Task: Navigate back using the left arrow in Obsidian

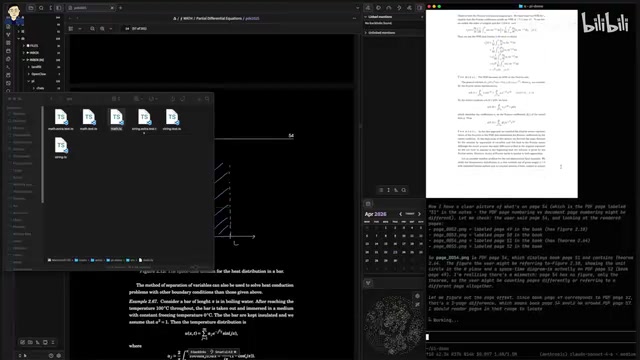Action: [71, 18]
